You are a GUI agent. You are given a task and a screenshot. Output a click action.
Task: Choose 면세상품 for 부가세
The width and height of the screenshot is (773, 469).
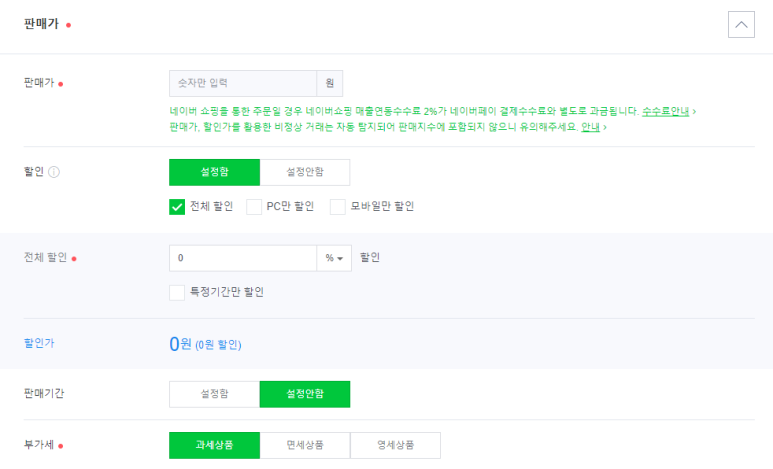click(305, 445)
